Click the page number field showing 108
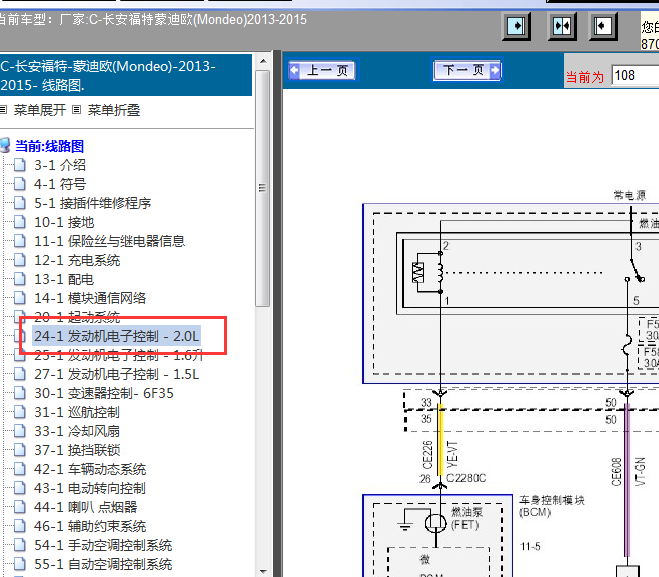This screenshot has width=659, height=577. tap(635, 76)
